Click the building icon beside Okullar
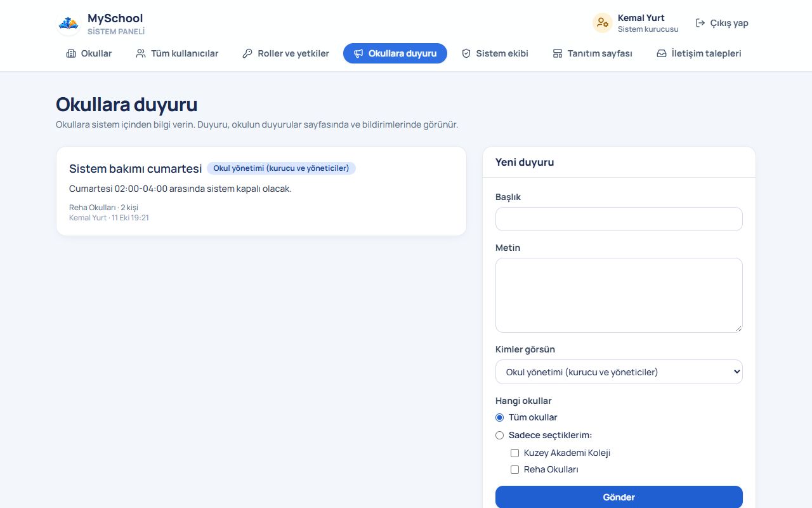 (71, 53)
